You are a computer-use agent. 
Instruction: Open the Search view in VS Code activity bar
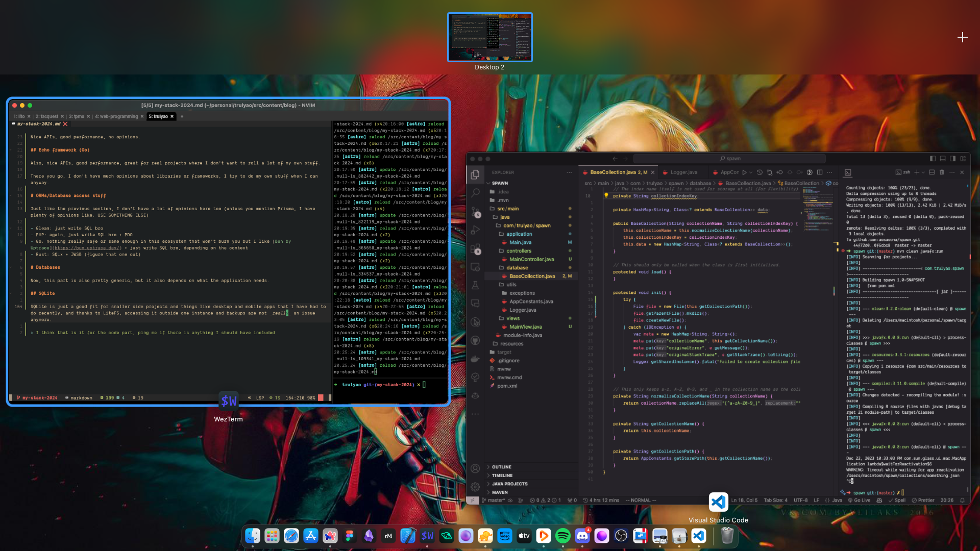(475, 192)
